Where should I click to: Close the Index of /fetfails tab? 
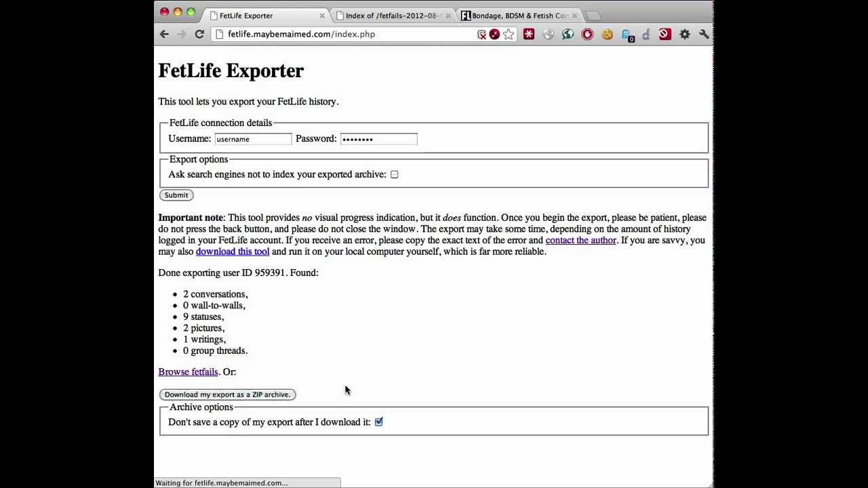(448, 16)
